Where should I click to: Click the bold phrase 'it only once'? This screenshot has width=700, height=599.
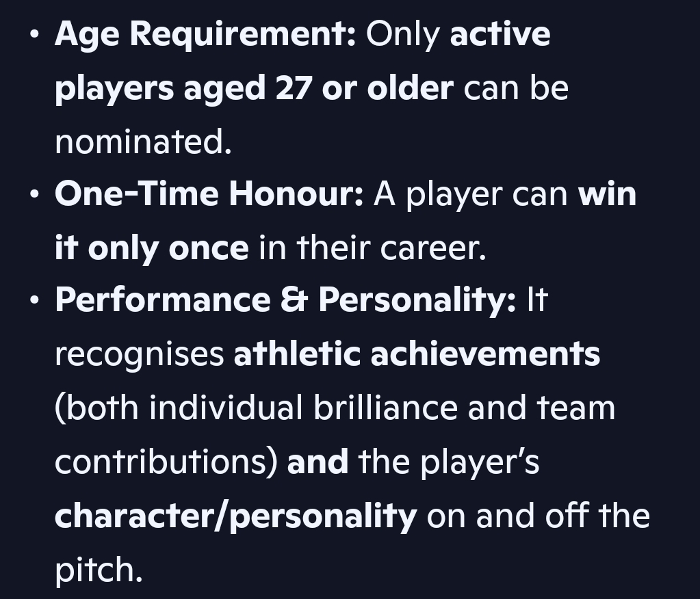[152, 249]
